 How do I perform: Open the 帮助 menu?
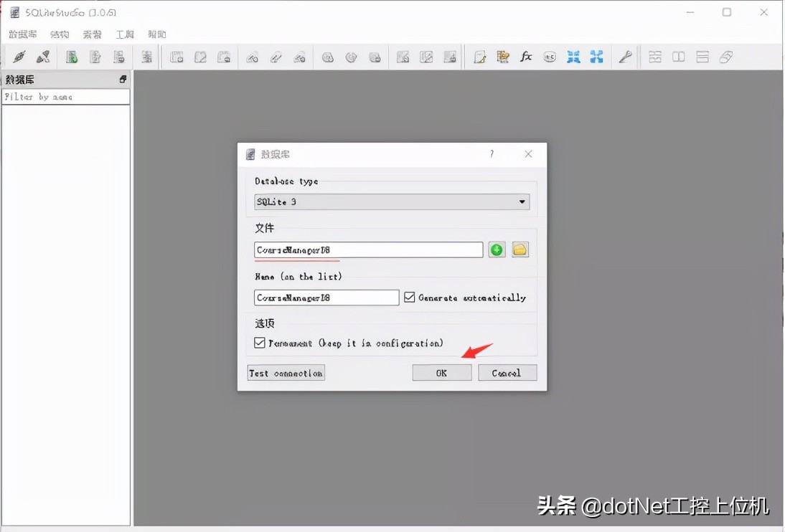156,34
